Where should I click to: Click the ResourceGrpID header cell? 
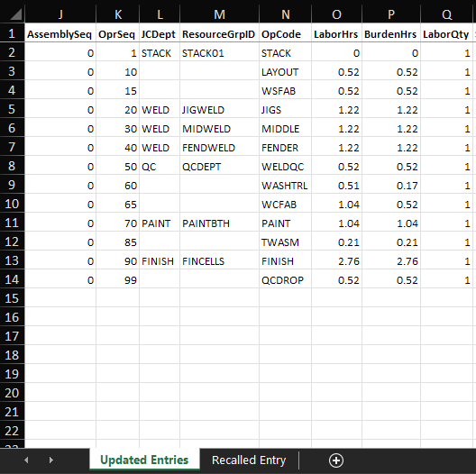coord(219,33)
